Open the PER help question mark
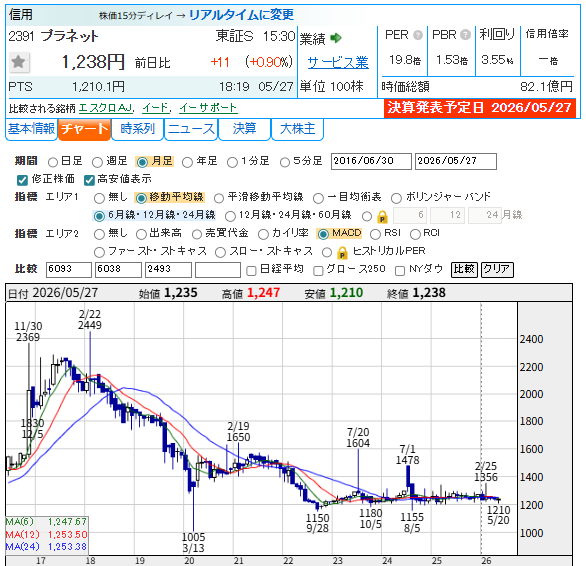The height and width of the screenshot is (566, 586). point(418,35)
